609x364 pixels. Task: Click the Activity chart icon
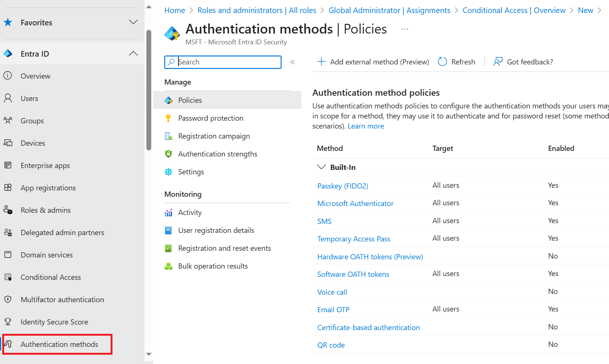[168, 212]
